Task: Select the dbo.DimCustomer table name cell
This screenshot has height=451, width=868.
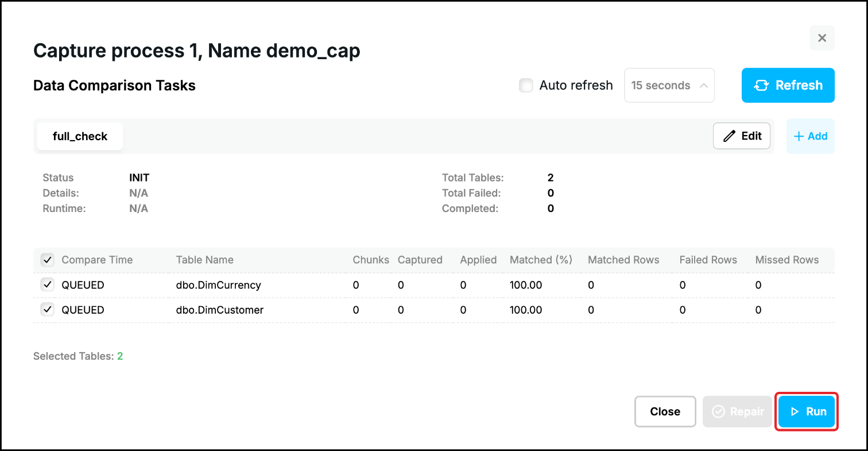Action: coord(219,310)
